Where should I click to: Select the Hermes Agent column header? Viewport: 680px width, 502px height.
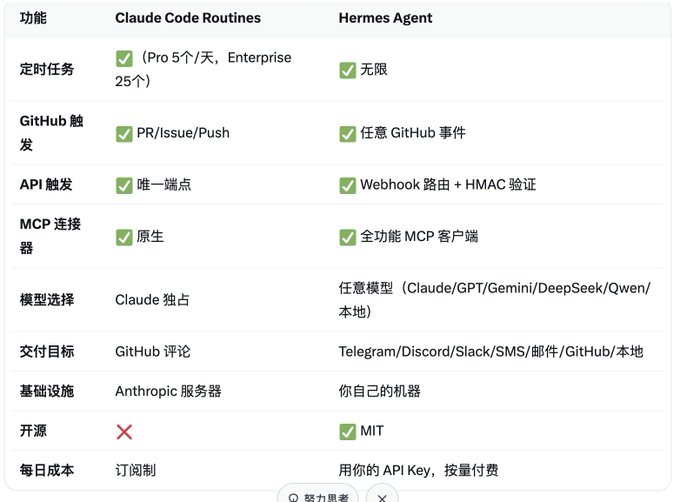pos(385,18)
